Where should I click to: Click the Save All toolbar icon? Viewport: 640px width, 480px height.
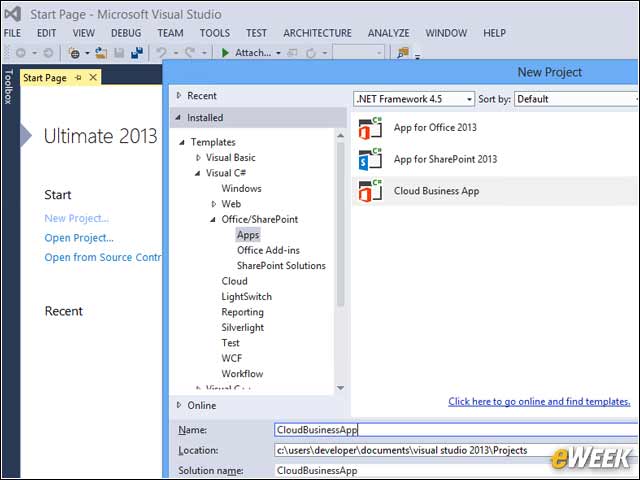point(137,53)
